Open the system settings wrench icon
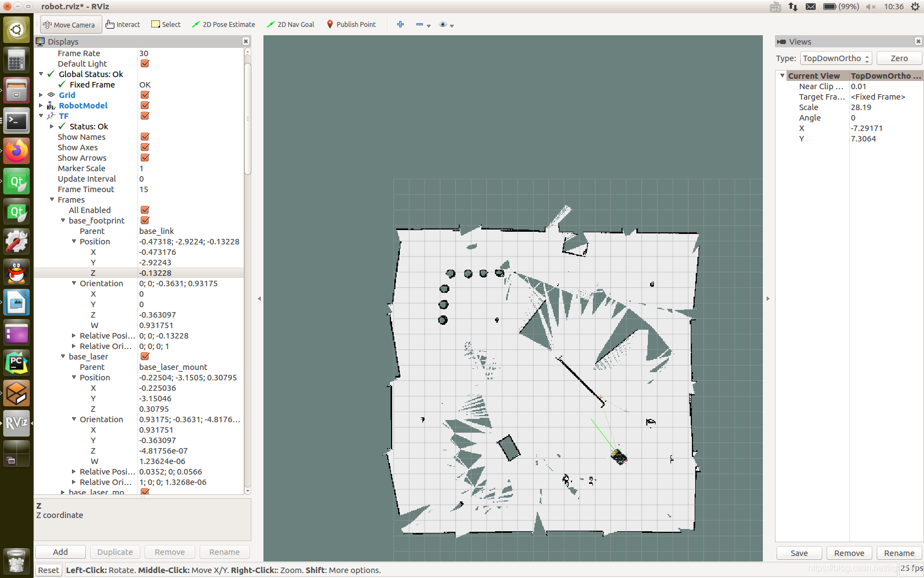924x578 pixels. 16,242
